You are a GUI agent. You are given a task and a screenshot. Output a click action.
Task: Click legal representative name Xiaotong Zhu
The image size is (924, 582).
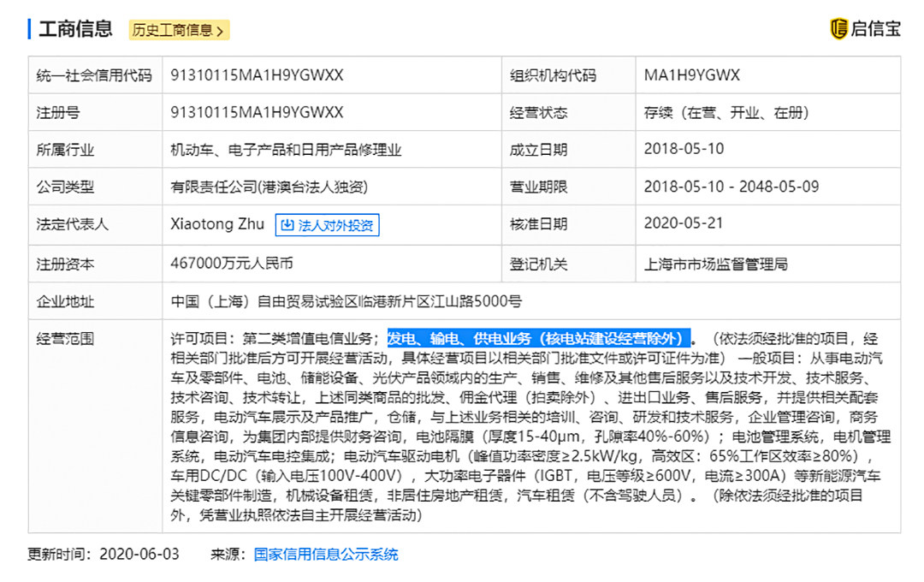tap(217, 224)
